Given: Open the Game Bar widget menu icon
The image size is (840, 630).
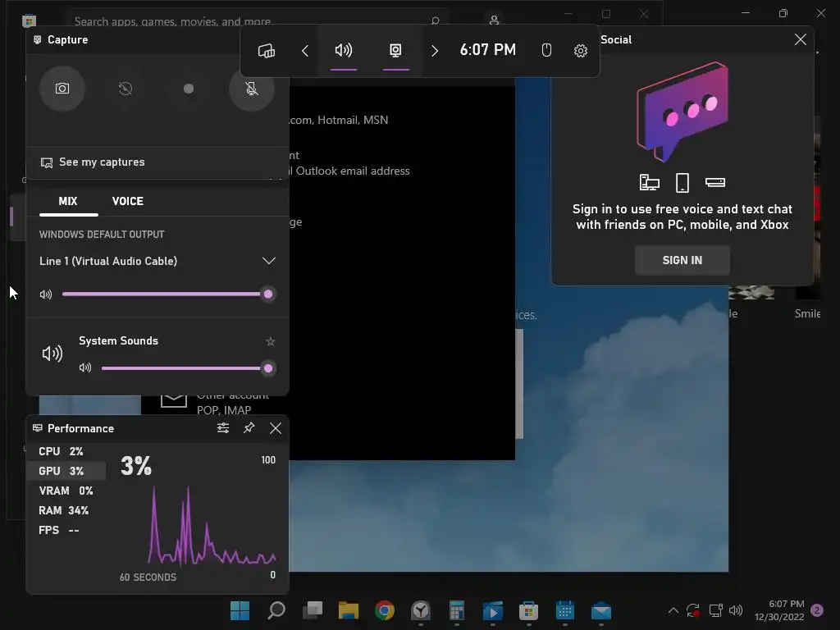Looking at the screenshot, I should coord(267,51).
